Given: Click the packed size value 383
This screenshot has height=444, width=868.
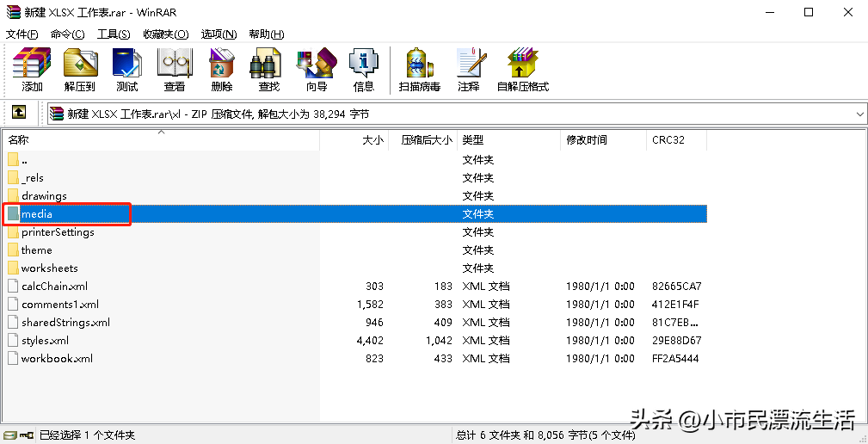Looking at the screenshot, I should (443, 305).
